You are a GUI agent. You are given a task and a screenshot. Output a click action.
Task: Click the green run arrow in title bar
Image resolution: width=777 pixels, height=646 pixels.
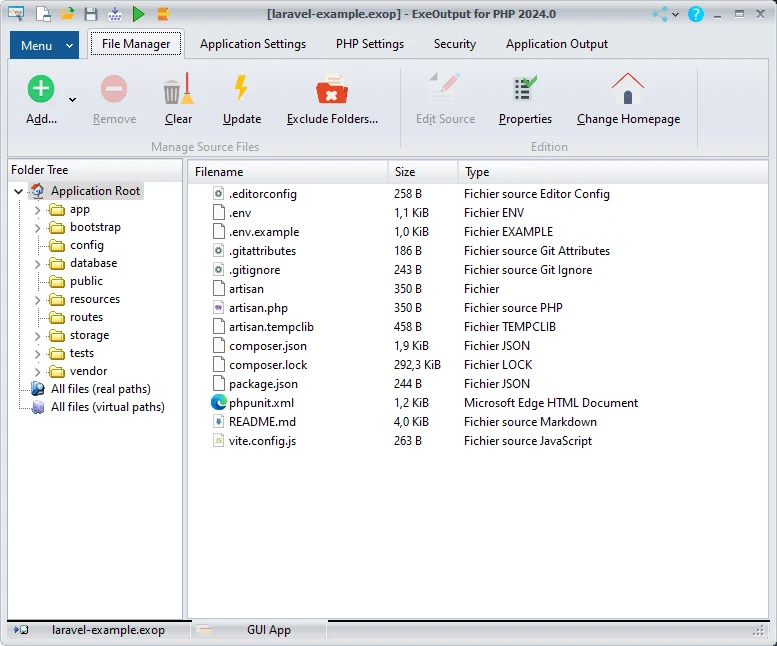139,14
